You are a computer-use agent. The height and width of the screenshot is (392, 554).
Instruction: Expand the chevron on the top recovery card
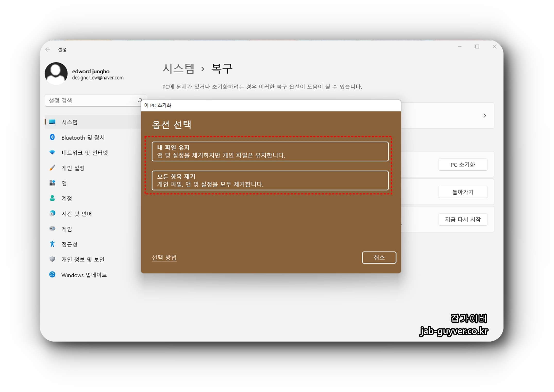485,116
